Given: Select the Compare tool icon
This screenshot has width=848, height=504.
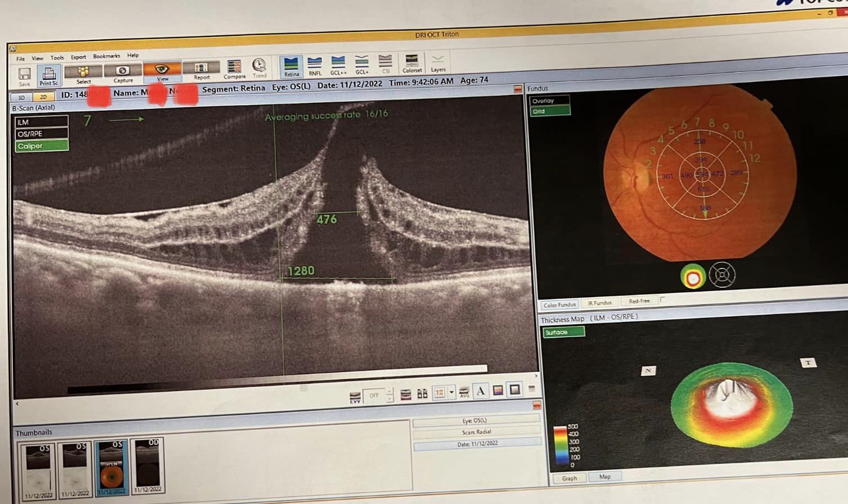Looking at the screenshot, I should [234, 69].
